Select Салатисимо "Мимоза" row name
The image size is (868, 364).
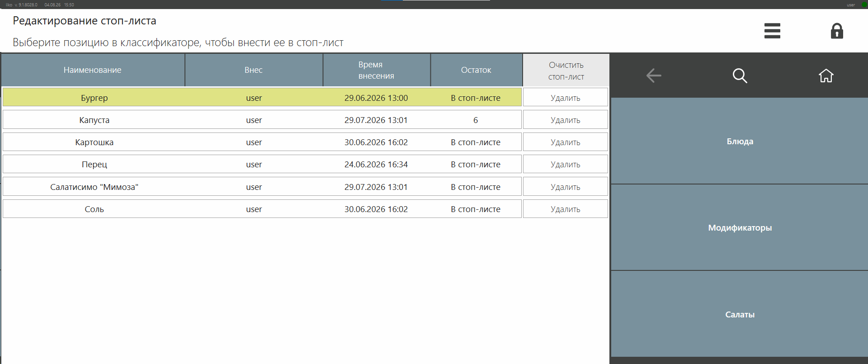94,187
